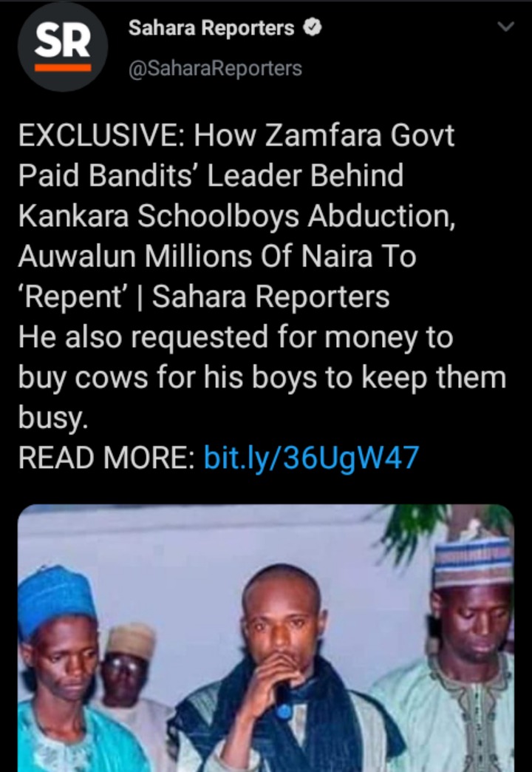Viewport: 532px width, 772px height.
Task: Visit the @SaharaReporters handle
Action: [x=215, y=68]
